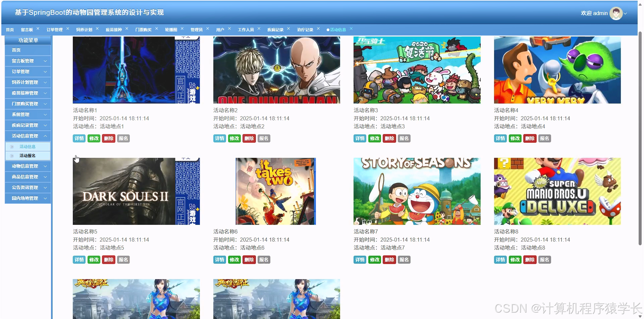Screen dimensions: 644x319
Task: Open the Story of Seasons activity image
Action: tap(417, 191)
